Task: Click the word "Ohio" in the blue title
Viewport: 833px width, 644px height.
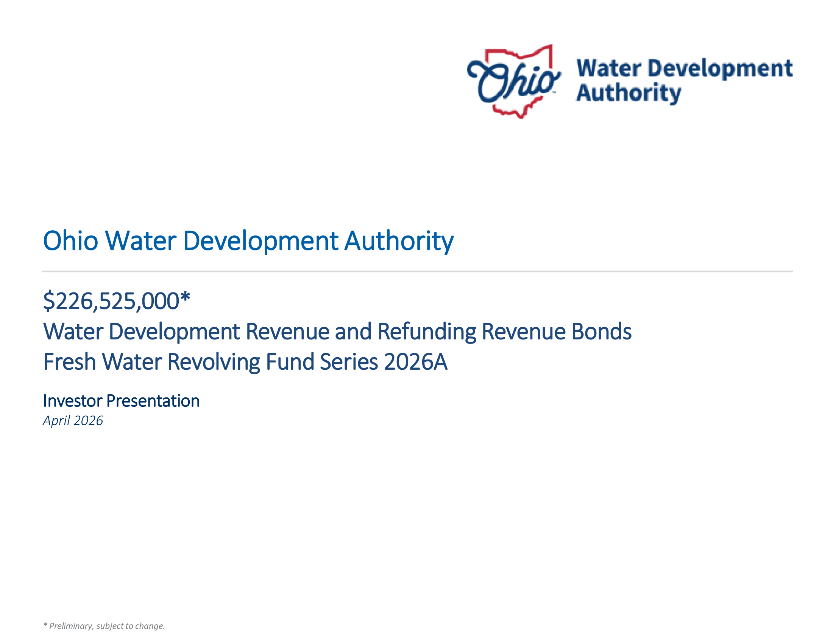Action: tap(70, 241)
